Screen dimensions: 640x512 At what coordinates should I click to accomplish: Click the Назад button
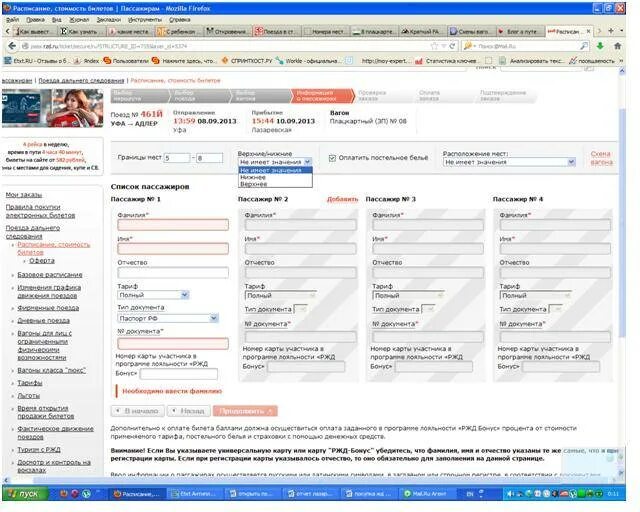pyautogui.click(x=189, y=411)
